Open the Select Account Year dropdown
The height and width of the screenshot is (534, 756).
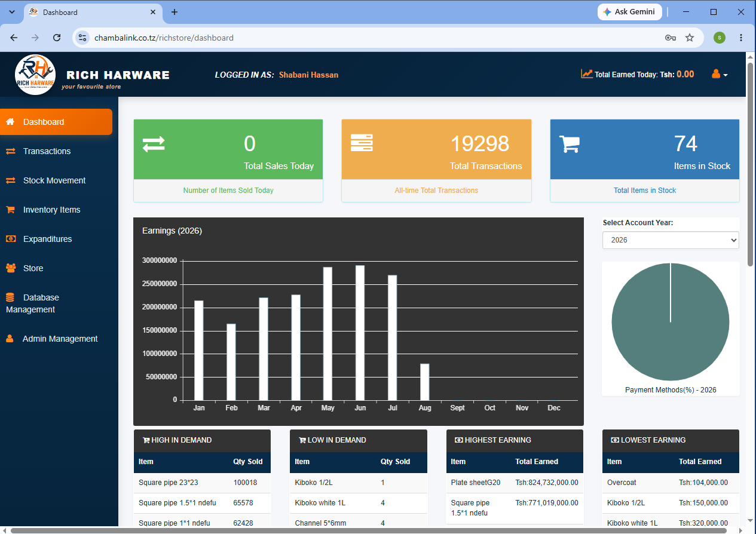pyautogui.click(x=671, y=240)
